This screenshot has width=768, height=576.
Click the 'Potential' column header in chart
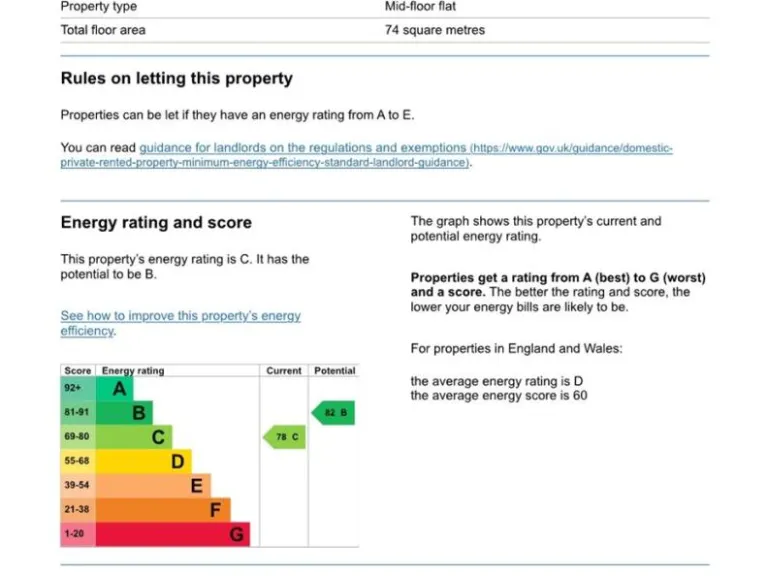point(334,371)
